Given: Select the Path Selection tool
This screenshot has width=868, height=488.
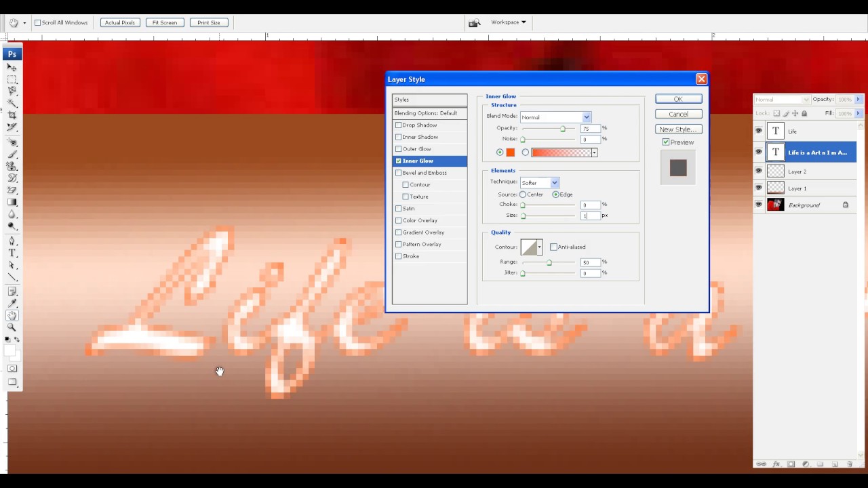Looking at the screenshot, I should [12, 265].
